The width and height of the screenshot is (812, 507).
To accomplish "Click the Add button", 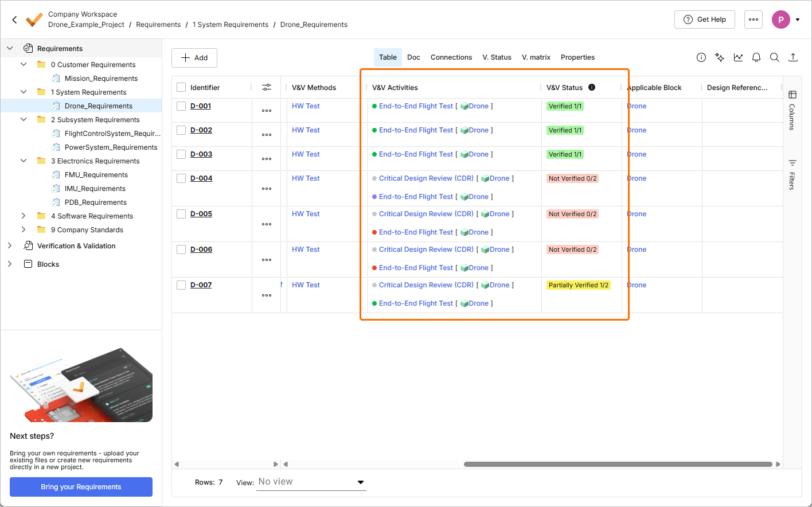I will (x=194, y=58).
